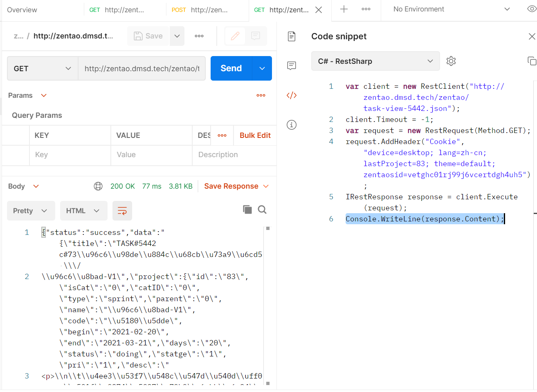Toggle line wrapping in the response viewer
The image size is (537, 392).
(122, 210)
